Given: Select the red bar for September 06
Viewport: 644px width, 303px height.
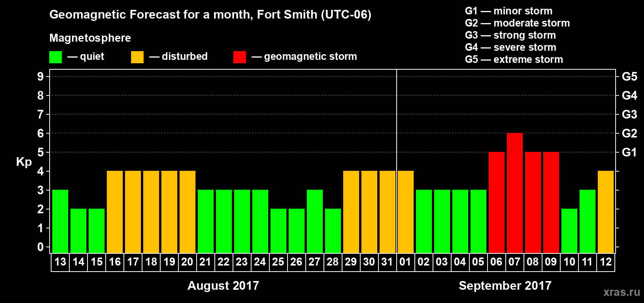Looking at the screenshot, I should 497,203.
